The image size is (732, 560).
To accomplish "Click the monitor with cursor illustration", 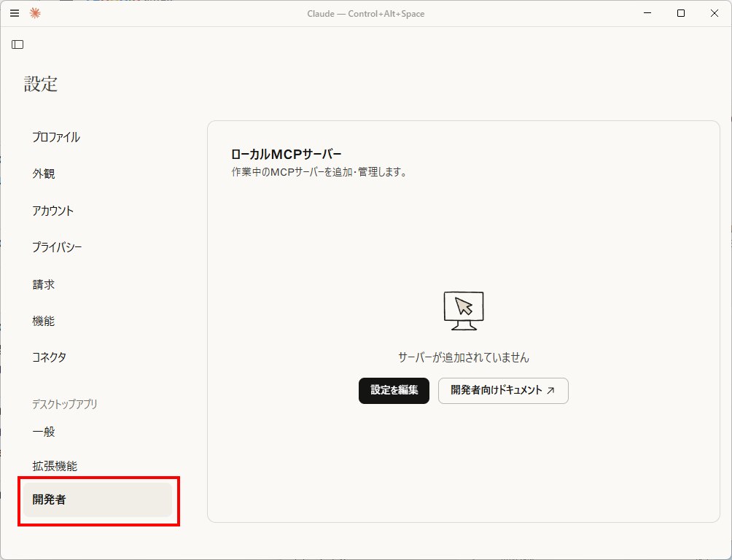I will (x=464, y=311).
